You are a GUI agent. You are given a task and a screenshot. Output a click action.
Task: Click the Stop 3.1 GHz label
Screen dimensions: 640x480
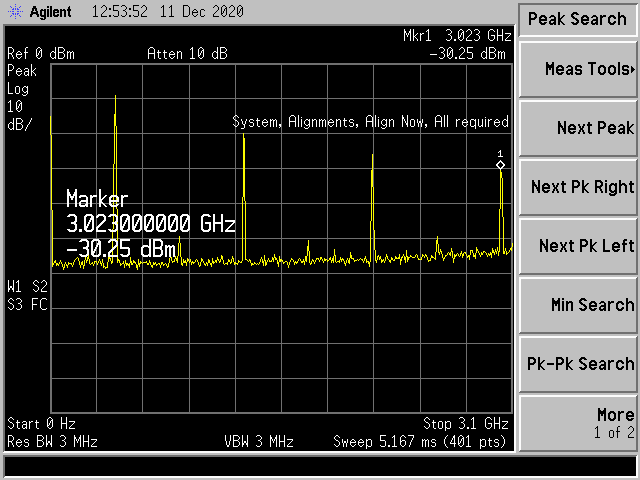point(466,424)
